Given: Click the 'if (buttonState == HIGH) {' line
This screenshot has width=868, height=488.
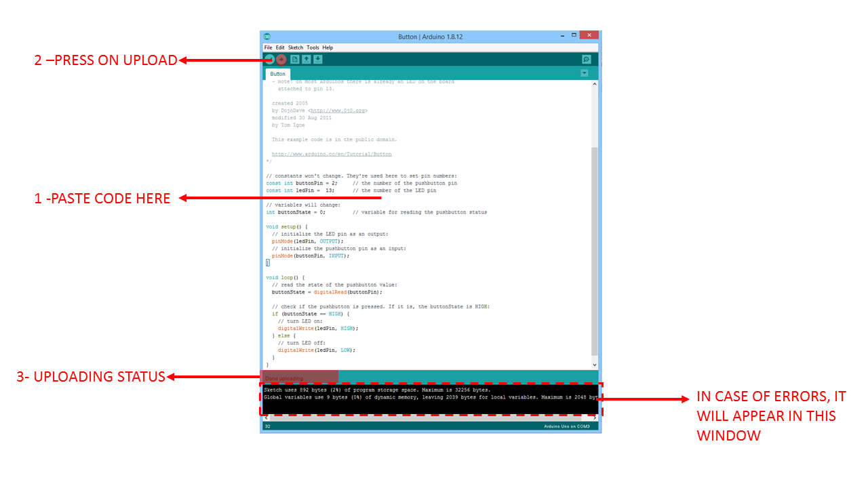Looking at the screenshot, I should tap(311, 314).
